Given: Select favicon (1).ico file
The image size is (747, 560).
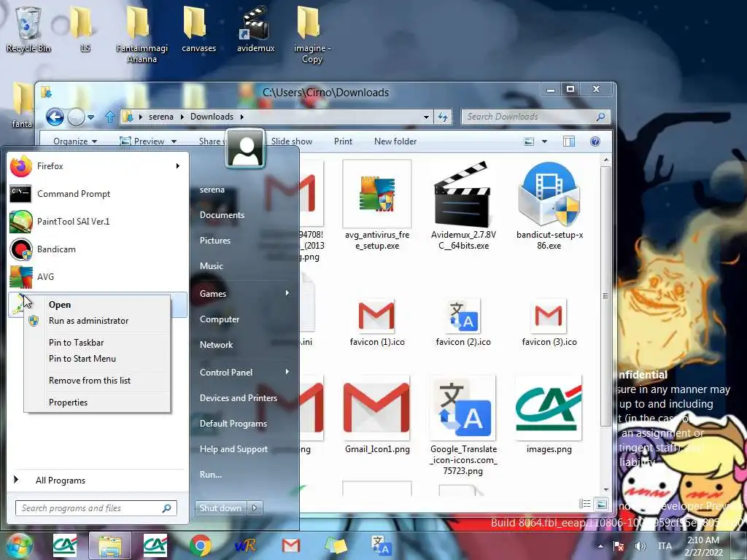Looking at the screenshot, I should click(x=377, y=322).
